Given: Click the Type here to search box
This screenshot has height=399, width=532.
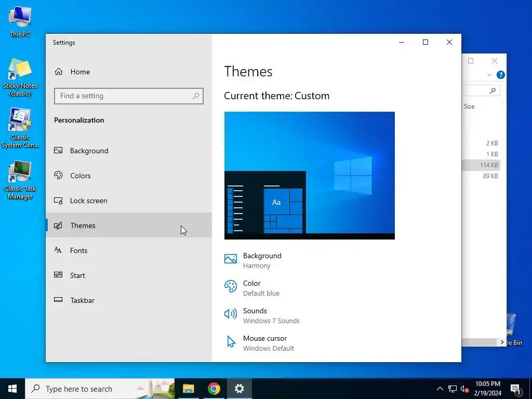Looking at the screenshot, I should pyautogui.click(x=100, y=389).
